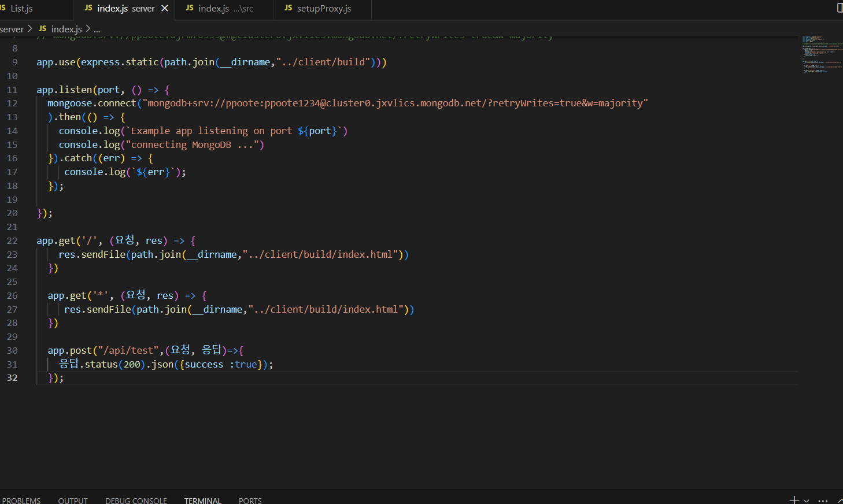The width and height of the screenshot is (843, 504).
Task: Click the success :true object text
Action: coord(221,364)
